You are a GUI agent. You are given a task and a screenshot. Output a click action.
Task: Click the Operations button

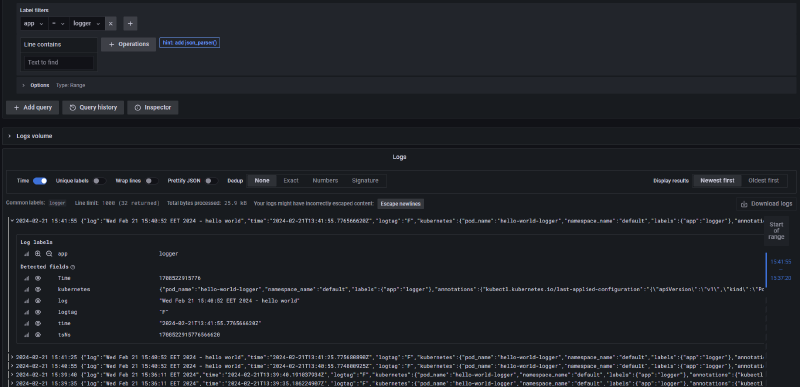(129, 44)
